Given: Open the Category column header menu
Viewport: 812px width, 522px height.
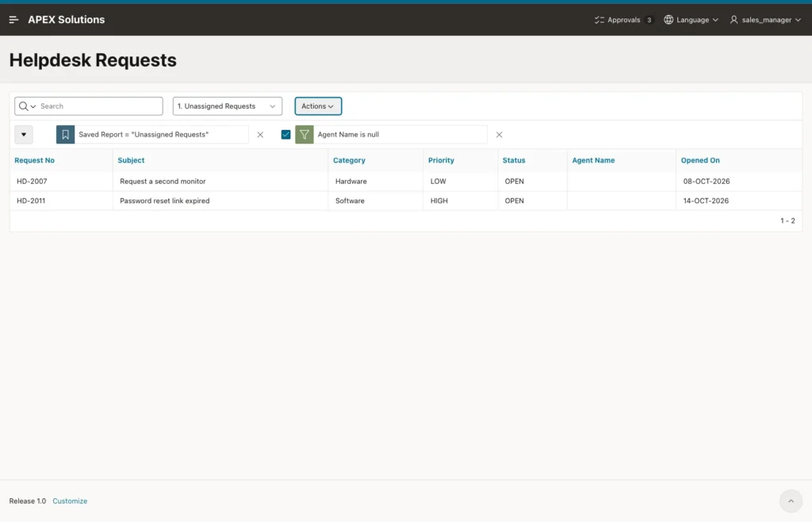Looking at the screenshot, I should tap(349, 160).
